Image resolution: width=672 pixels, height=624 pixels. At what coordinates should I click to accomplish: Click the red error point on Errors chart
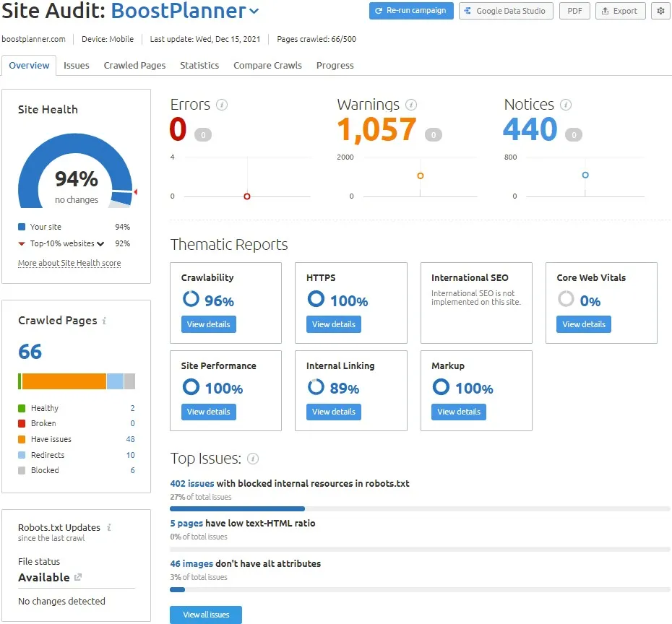(x=247, y=196)
